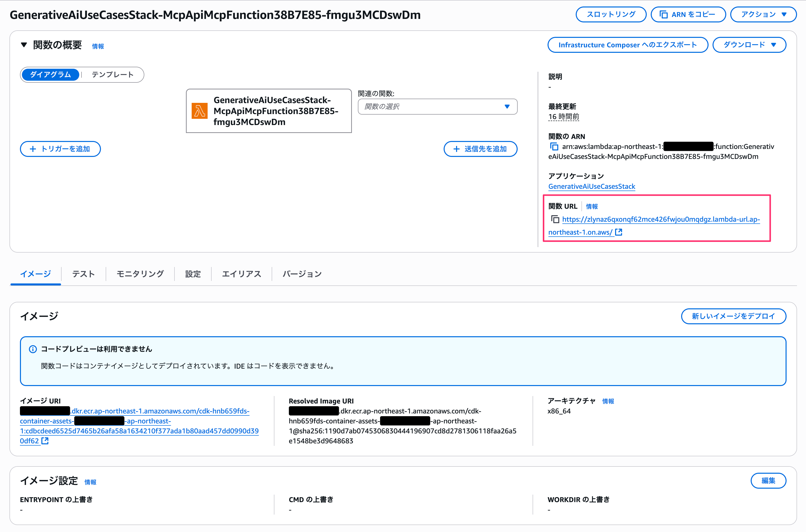
Task: Click トリガーを追加 button
Action: click(60, 149)
